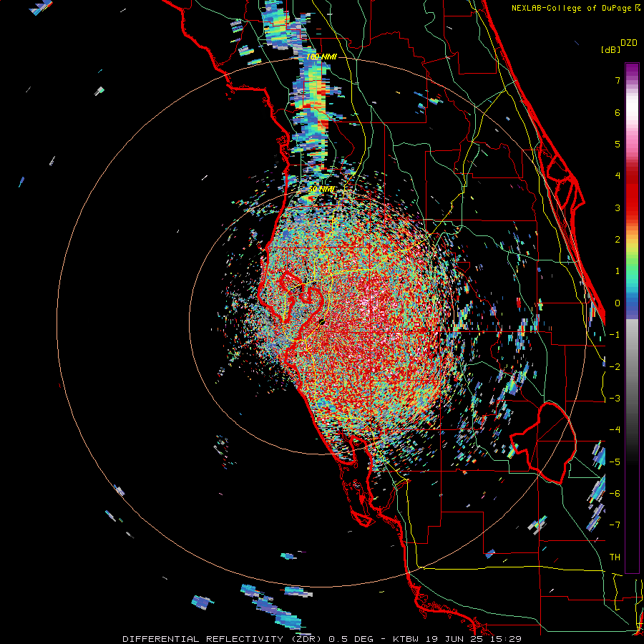Select the 0 value on the dB scale
This screenshot has width=644, height=644.
(x=618, y=303)
